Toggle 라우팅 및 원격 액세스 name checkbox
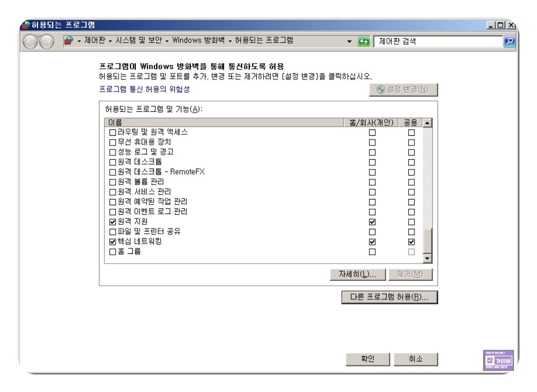The image size is (537, 392). (112, 132)
